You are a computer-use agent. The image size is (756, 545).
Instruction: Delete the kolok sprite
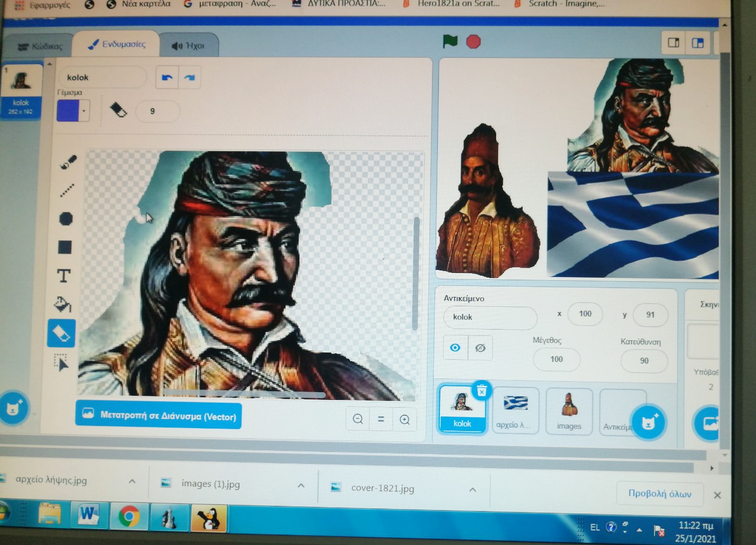click(x=482, y=391)
